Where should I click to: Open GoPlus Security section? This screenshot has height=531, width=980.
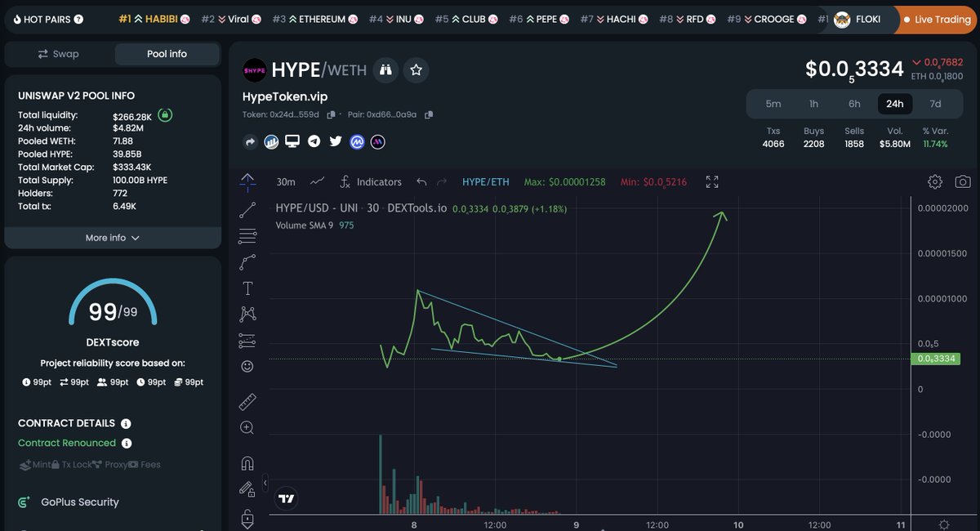[x=69, y=502]
